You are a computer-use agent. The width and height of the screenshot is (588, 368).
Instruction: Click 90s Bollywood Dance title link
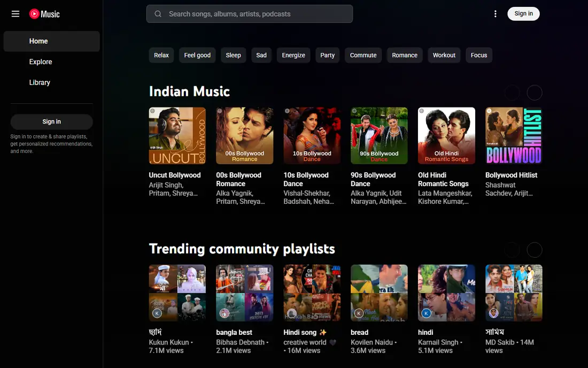coord(373,179)
